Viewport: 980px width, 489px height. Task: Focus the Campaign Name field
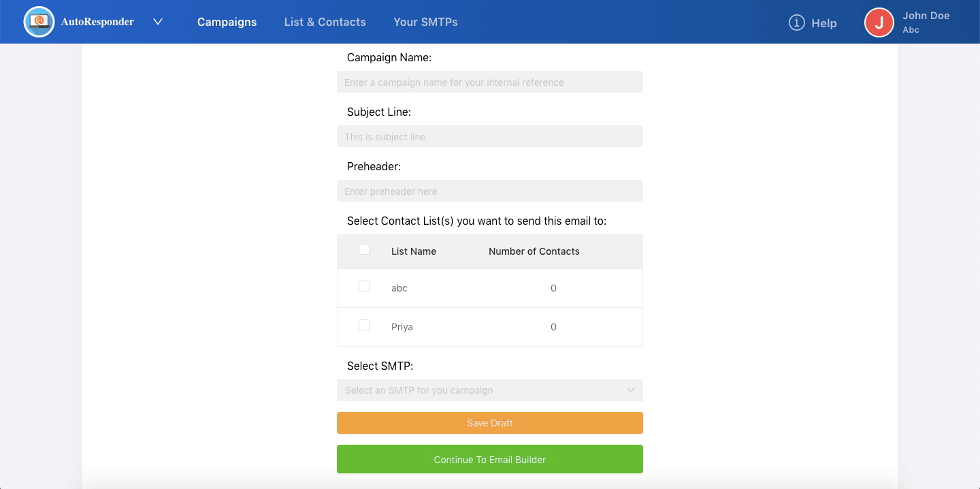point(489,82)
